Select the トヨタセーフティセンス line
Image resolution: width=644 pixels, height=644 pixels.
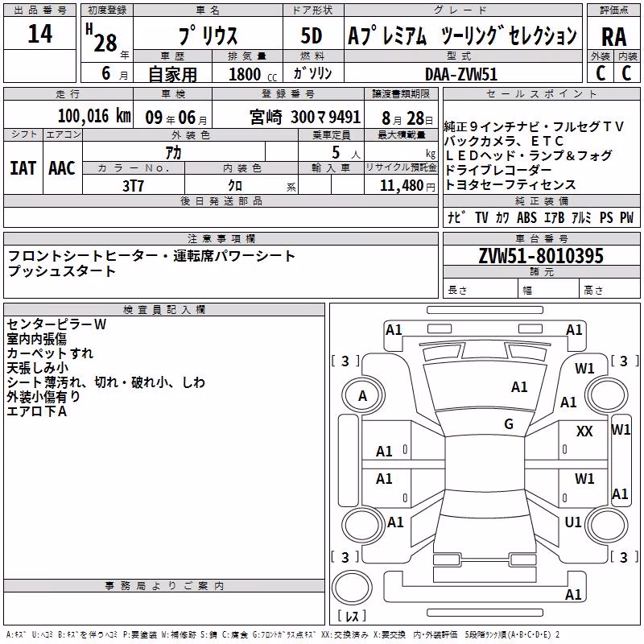click(510, 185)
